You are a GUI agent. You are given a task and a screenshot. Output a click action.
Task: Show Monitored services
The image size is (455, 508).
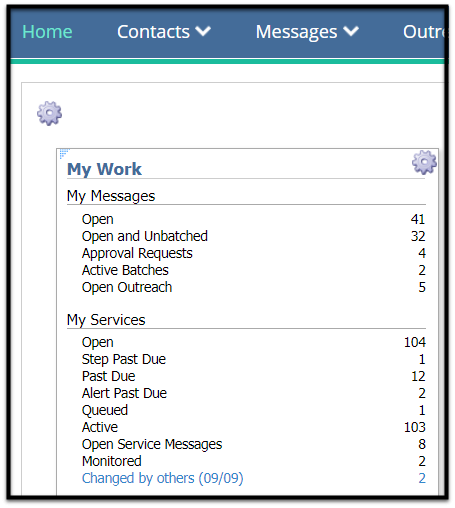112,461
